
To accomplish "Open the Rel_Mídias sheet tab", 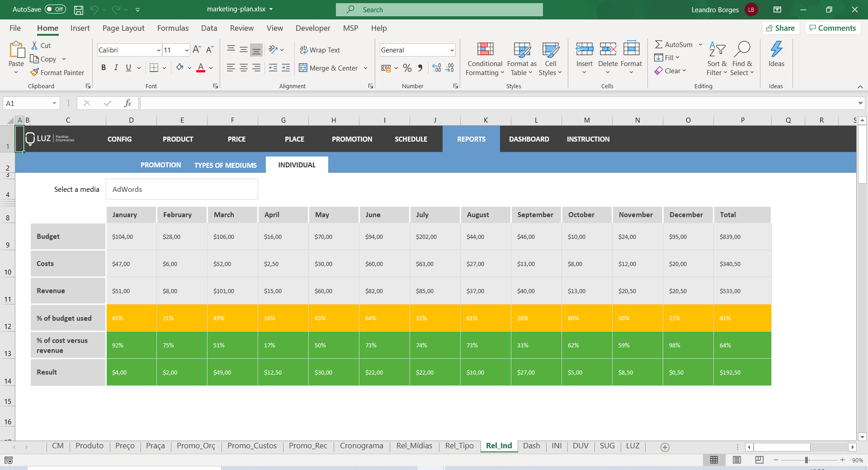I will (414, 446).
